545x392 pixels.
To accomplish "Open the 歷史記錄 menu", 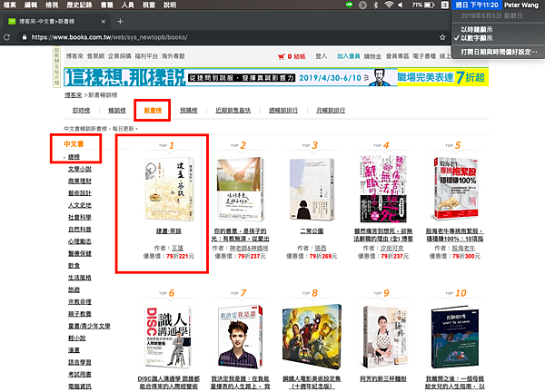I will [x=79, y=5].
